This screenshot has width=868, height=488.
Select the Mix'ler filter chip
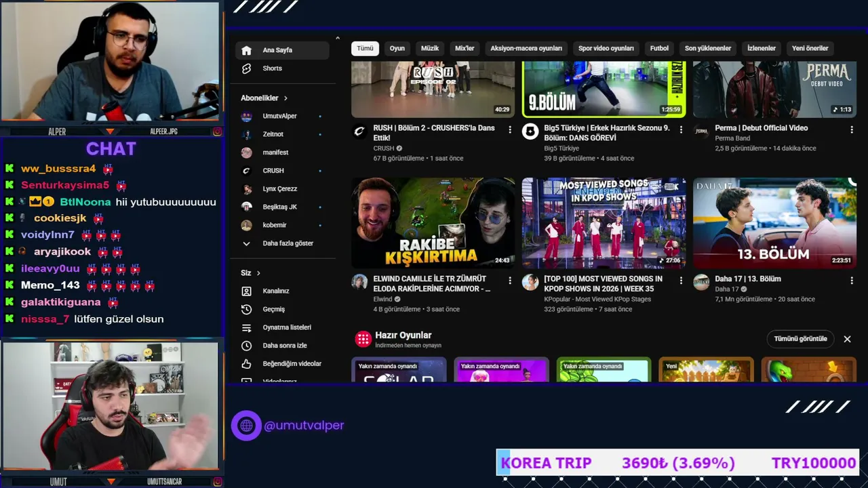click(465, 48)
